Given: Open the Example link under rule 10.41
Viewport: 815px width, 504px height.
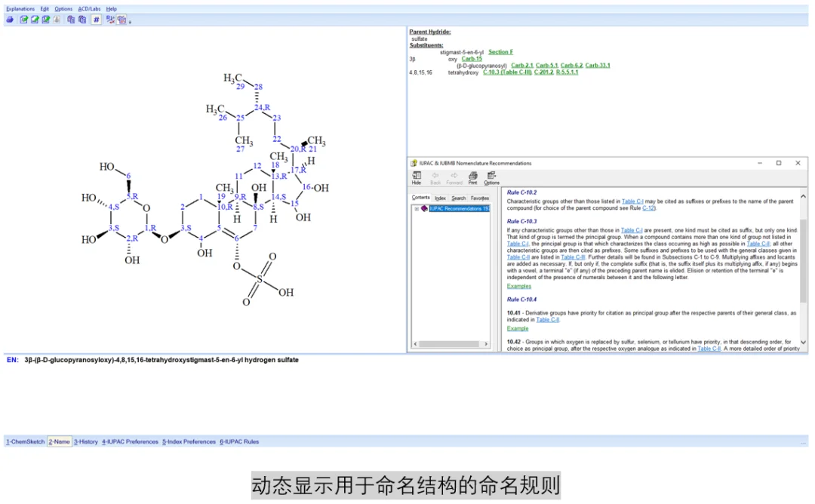Looking at the screenshot, I should [x=517, y=329].
